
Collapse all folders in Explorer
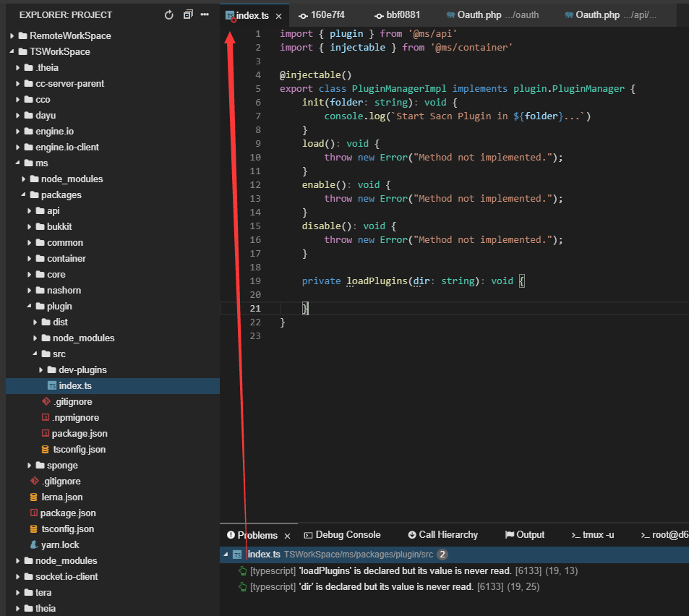pos(188,14)
